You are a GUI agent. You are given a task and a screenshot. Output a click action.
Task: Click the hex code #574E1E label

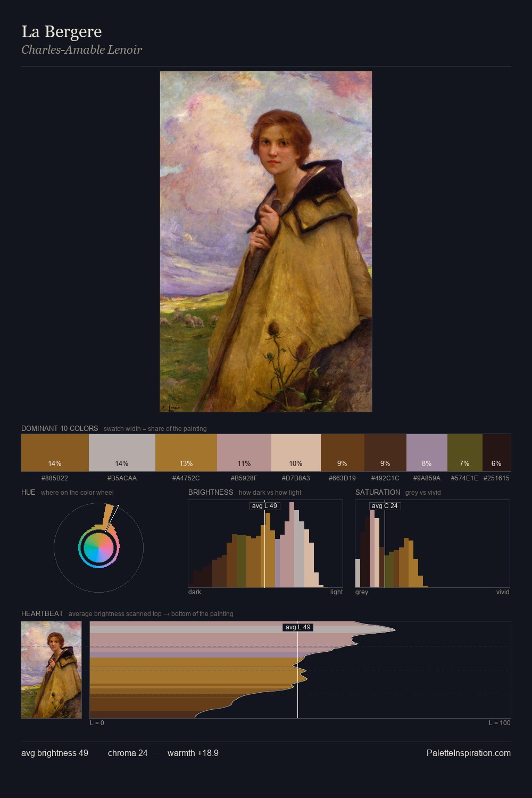[465, 478]
